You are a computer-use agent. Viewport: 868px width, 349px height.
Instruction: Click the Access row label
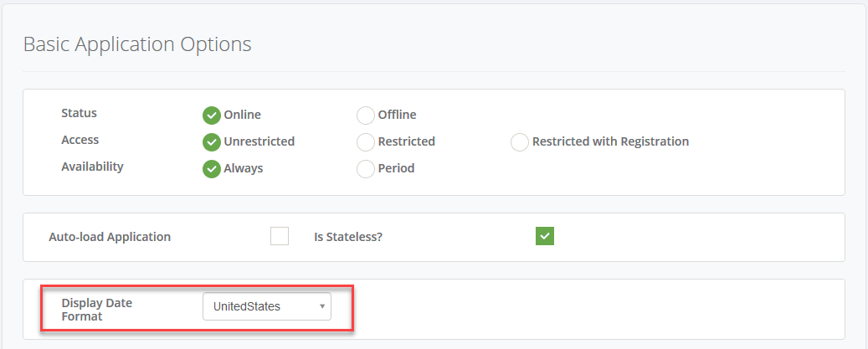(80, 140)
